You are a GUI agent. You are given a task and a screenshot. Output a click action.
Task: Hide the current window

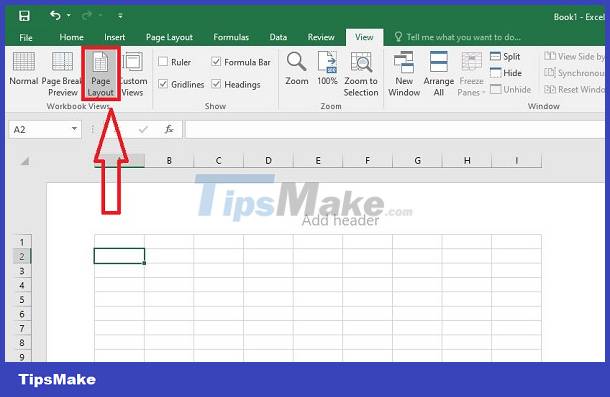(506, 73)
